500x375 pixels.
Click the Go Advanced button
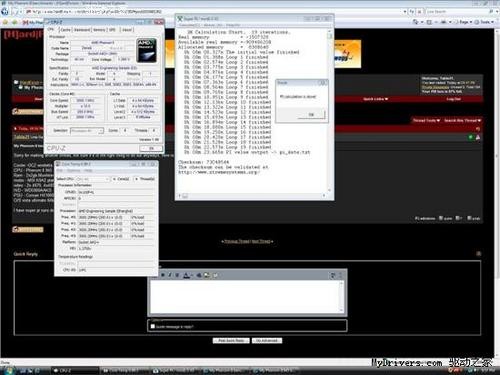[267, 340]
